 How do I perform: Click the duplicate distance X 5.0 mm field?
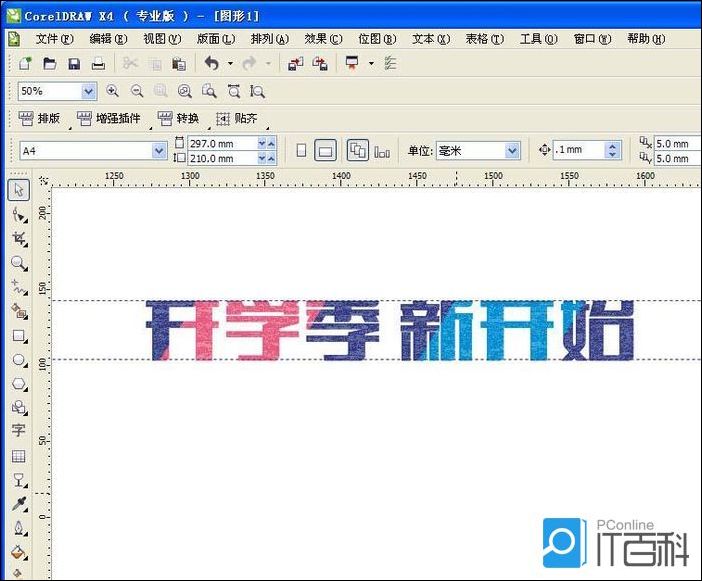(677, 144)
